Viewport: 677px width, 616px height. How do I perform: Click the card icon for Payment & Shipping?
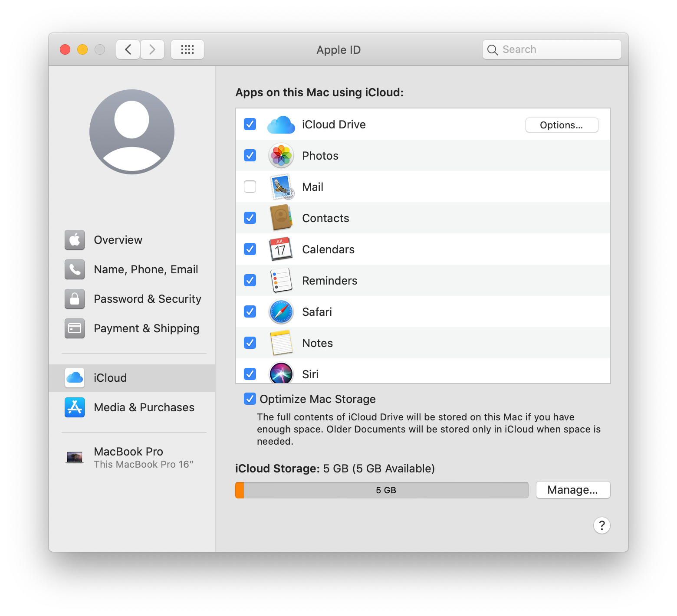[75, 328]
